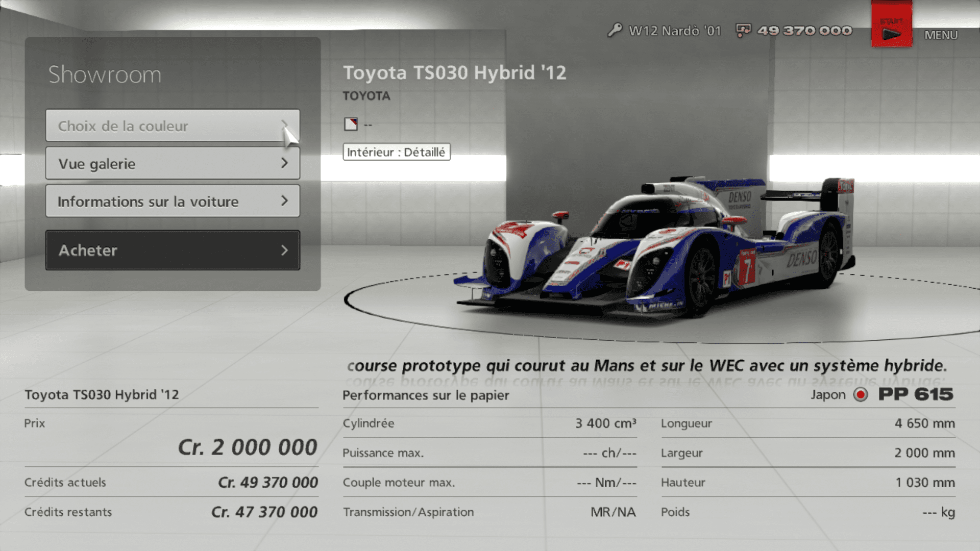Image resolution: width=980 pixels, height=551 pixels.
Task: Click the 49 370 000 credits counter at top
Action: 804,31
